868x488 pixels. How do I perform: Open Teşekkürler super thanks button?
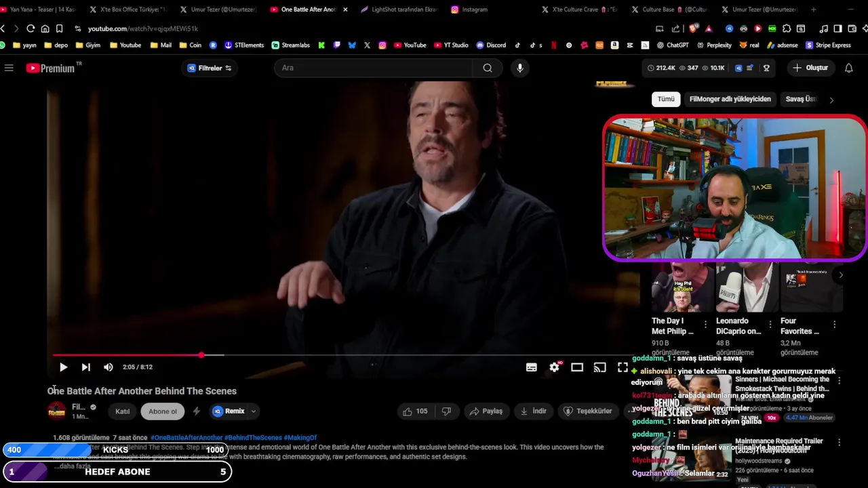(x=588, y=411)
